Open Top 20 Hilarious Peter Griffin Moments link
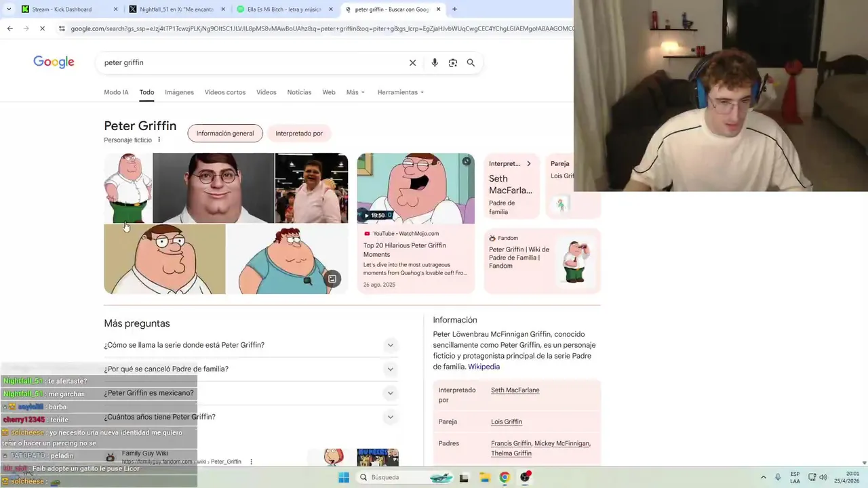 pos(405,249)
